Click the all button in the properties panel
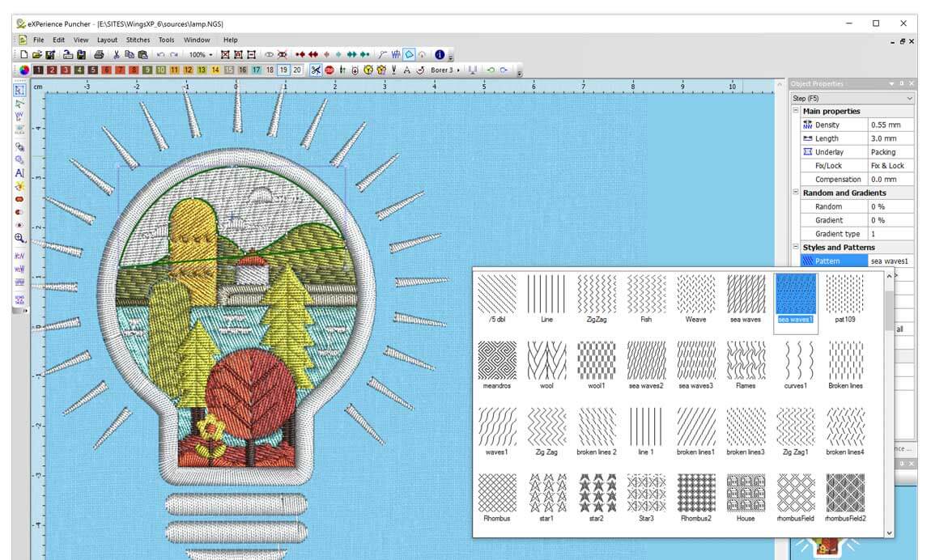Screen dimensions: 931x560 [x=900, y=327]
